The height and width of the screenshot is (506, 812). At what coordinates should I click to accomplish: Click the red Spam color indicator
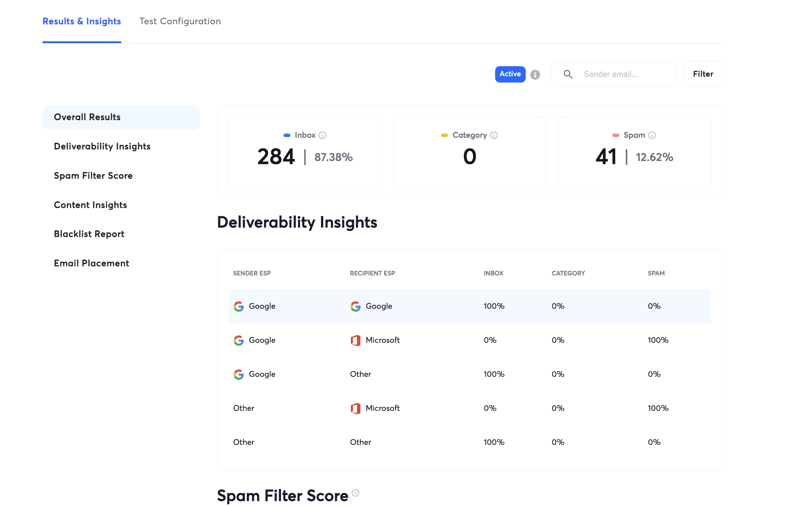(x=615, y=135)
